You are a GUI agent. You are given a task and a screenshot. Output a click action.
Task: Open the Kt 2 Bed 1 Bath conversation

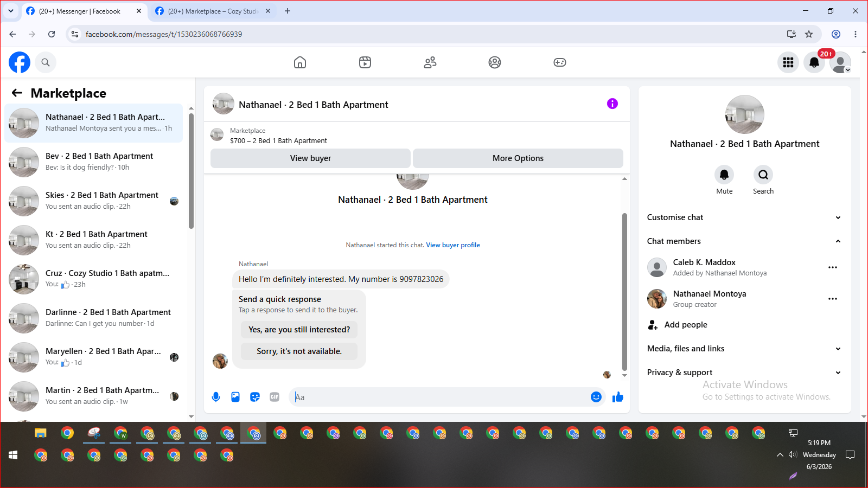point(94,240)
